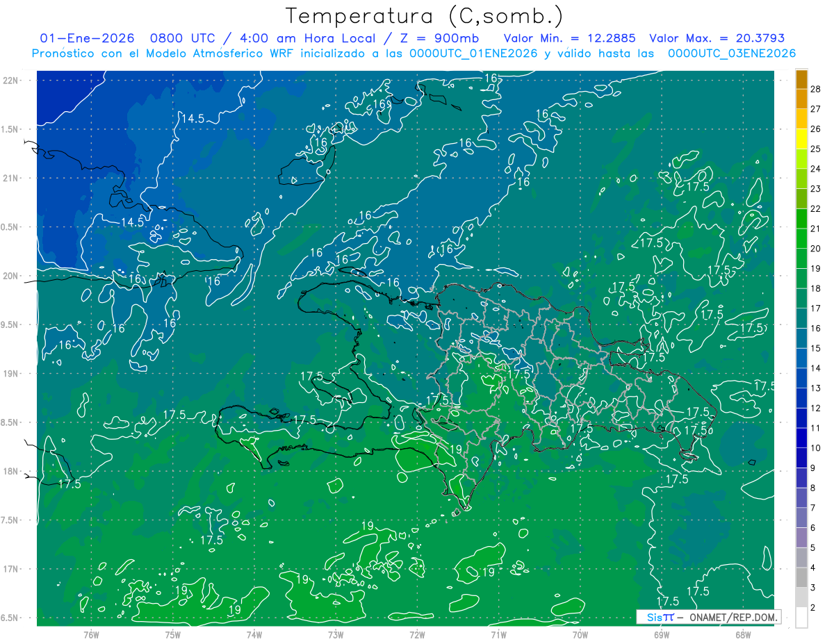This screenshot has height=644, width=834.
Task: Click the blue swatch between 13 and 14
Action: (801, 379)
